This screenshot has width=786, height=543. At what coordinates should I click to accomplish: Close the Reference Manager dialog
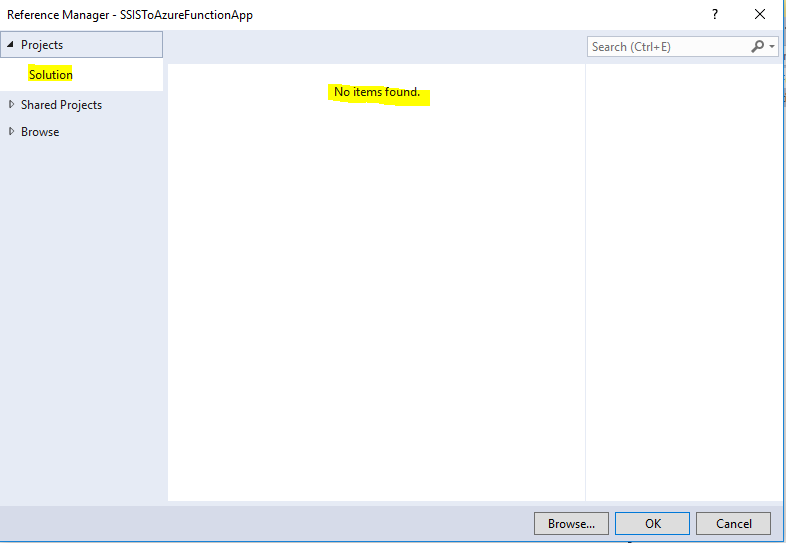point(760,15)
